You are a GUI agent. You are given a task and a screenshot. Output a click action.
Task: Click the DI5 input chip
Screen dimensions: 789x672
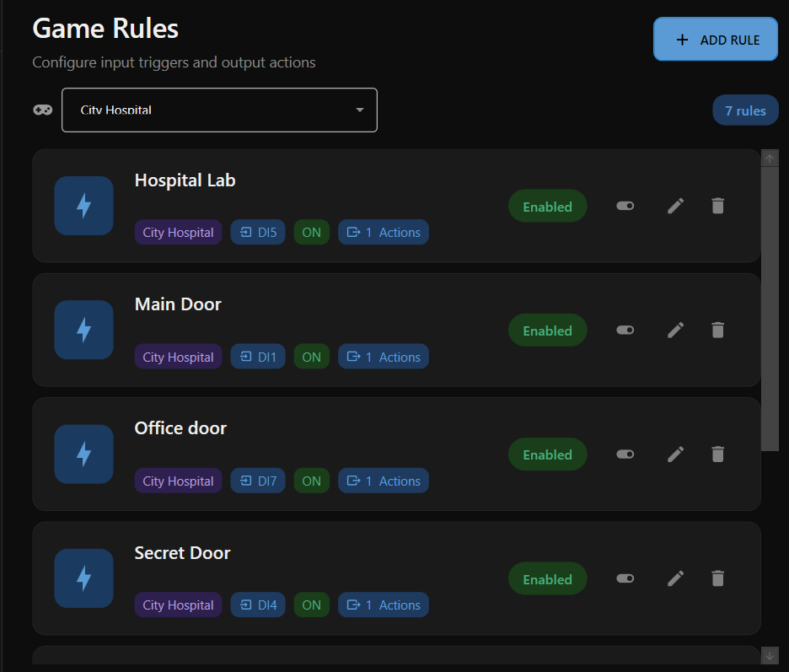tap(258, 232)
